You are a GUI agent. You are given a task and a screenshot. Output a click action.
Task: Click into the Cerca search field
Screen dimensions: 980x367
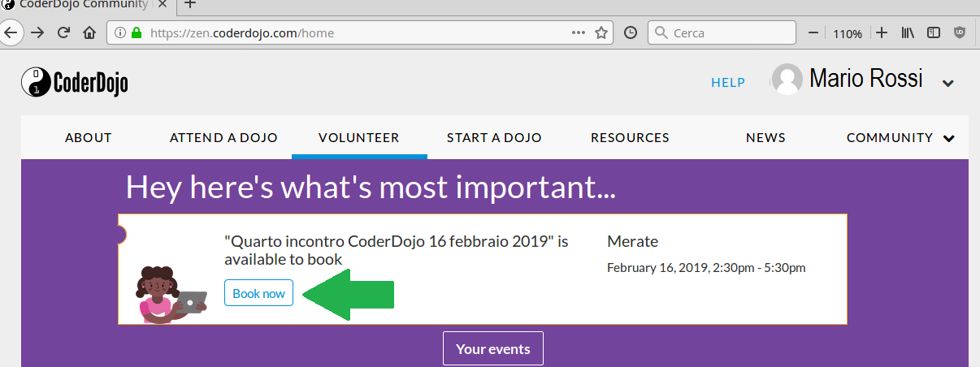tap(722, 33)
